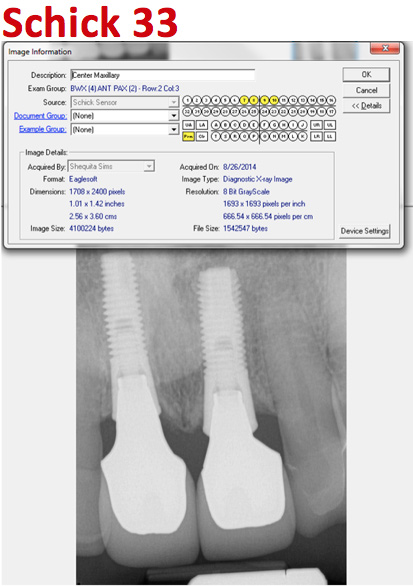The image size is (413, 586).
Task: Select primary tooth A
Action: pos(216,125)
